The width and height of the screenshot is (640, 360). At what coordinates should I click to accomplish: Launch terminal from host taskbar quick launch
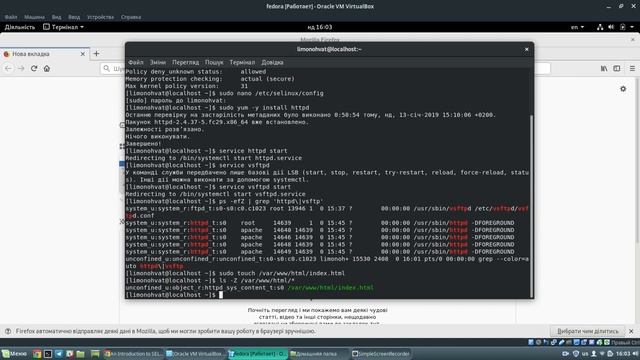[x=48, y=354]
